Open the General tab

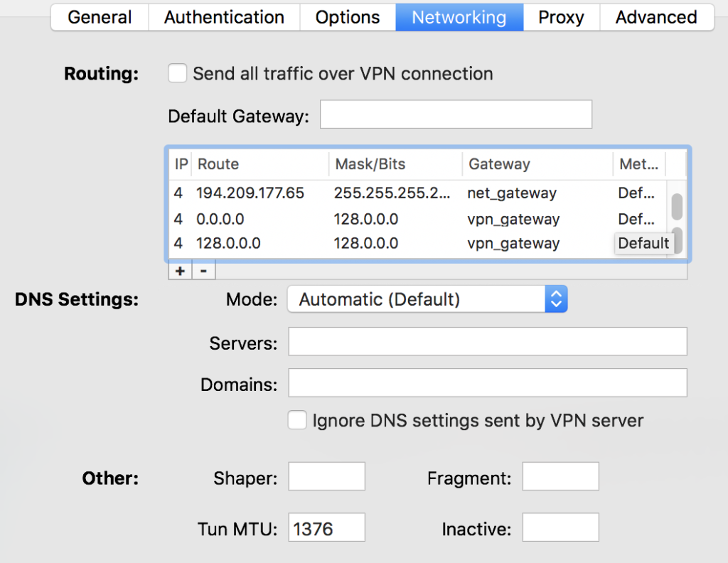tap(99, 17)
